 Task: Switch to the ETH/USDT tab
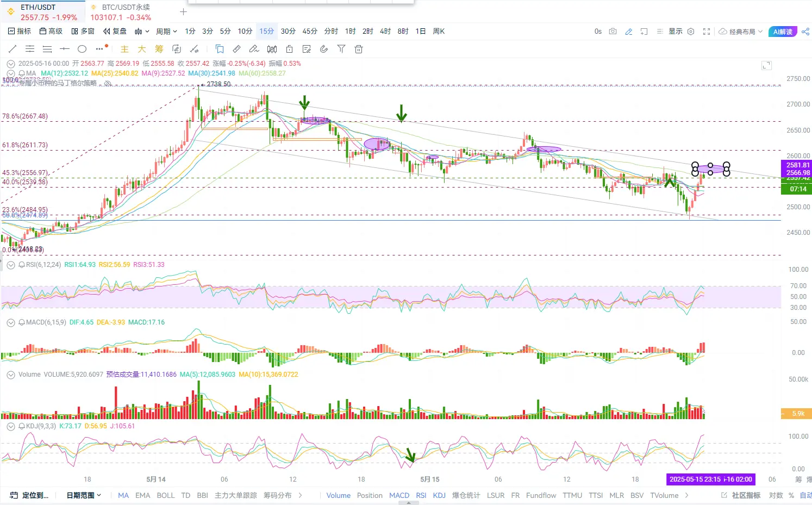[x=42, y=11]
